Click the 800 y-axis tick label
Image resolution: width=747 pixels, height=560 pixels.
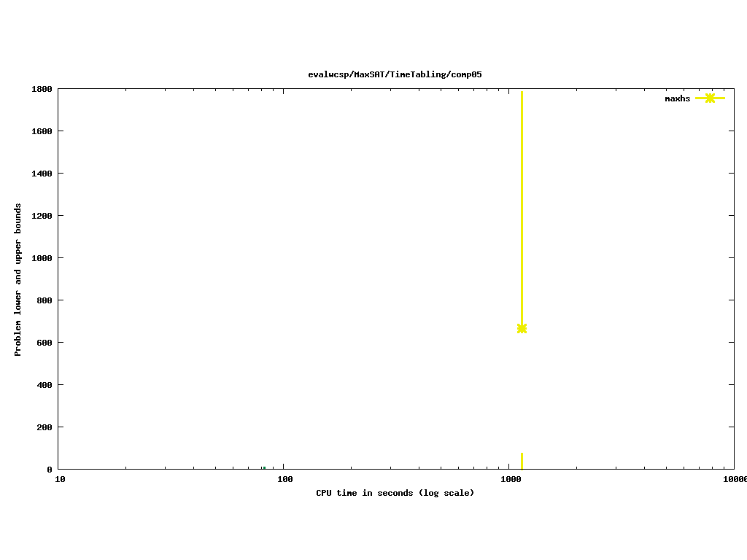tap(44, 300)
